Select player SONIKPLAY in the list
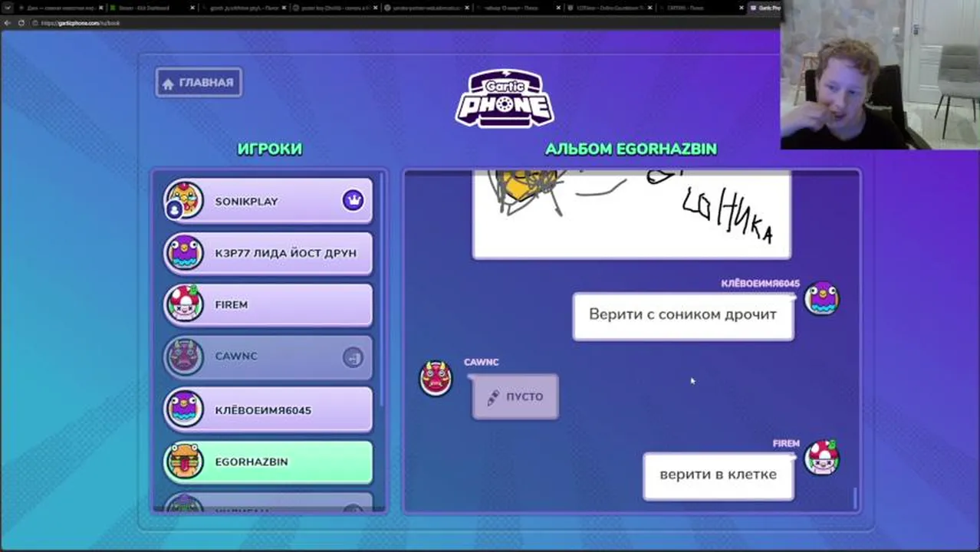The image size is (980, 552). 268,201
